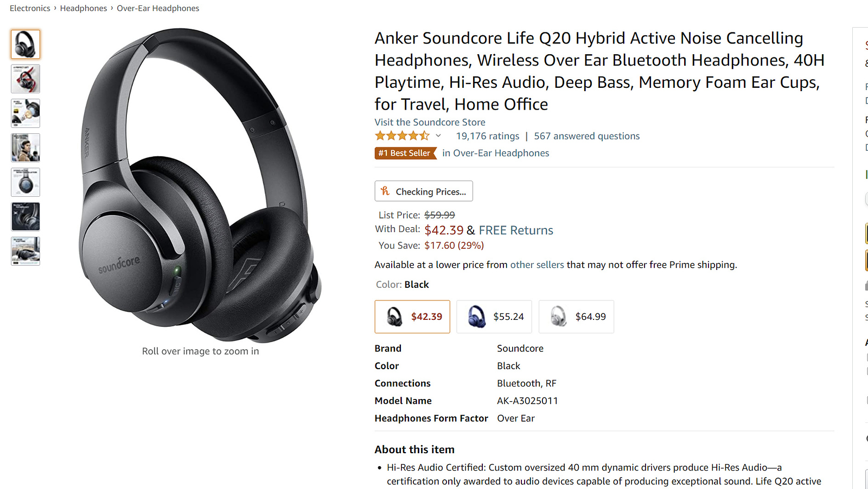Screen dimensions: 868x489
Task: Open thumbnail showing man wearing headphones
Action: tap(25, 147)
